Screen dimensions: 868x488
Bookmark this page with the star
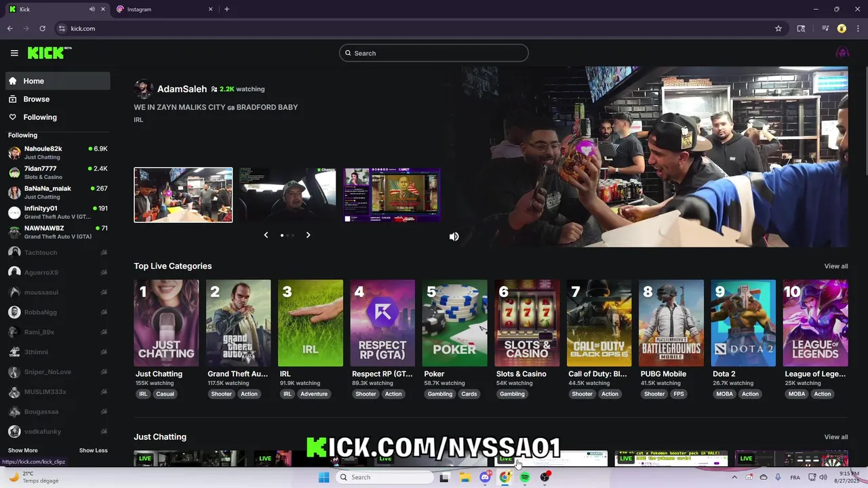coord(778,28)
